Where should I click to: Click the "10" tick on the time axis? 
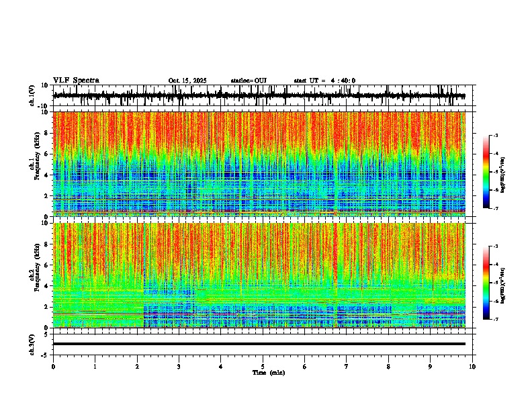point(472,367)
